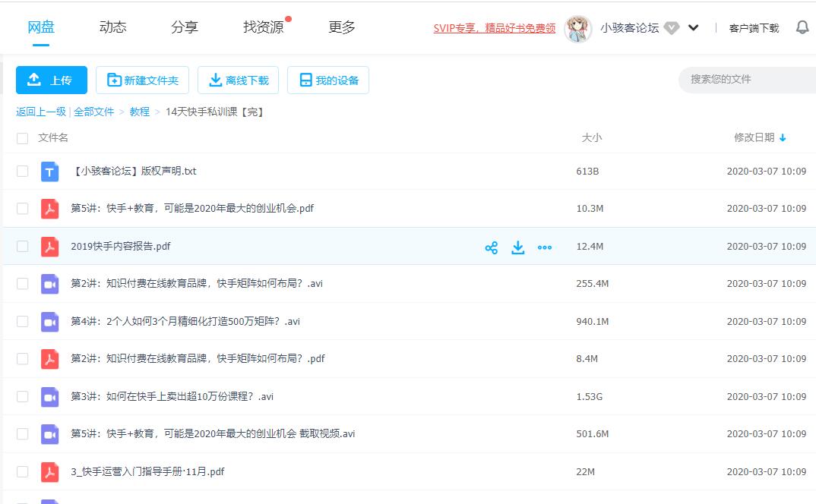Click the SVIP专享 promotional link
The width and height of the screenshot is (816, 504).
495,28
